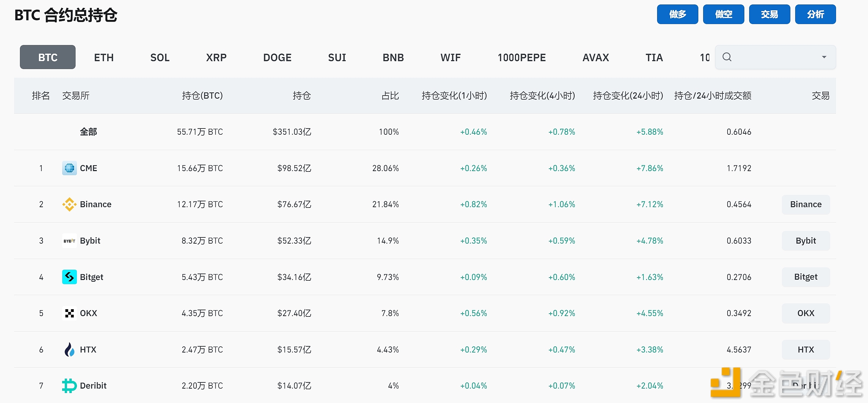Click the 55.71万 BTC total value
This screenshot has height=403, width=868.
[x=200, y=132]
